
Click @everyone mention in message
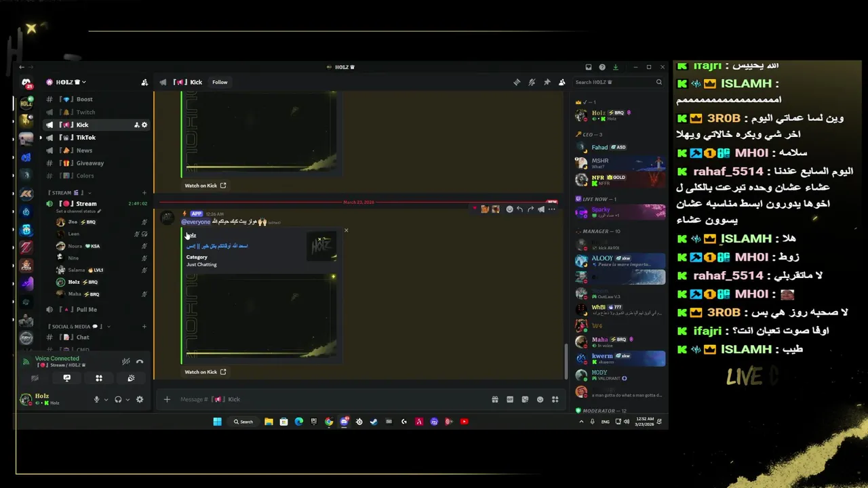(x=196, y=222)
